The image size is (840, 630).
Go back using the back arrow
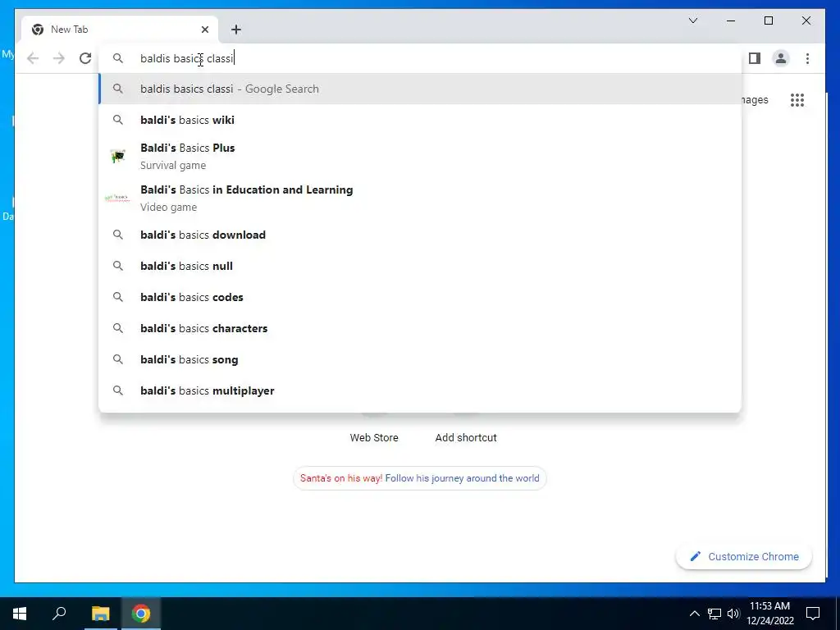tap(33, 58)
